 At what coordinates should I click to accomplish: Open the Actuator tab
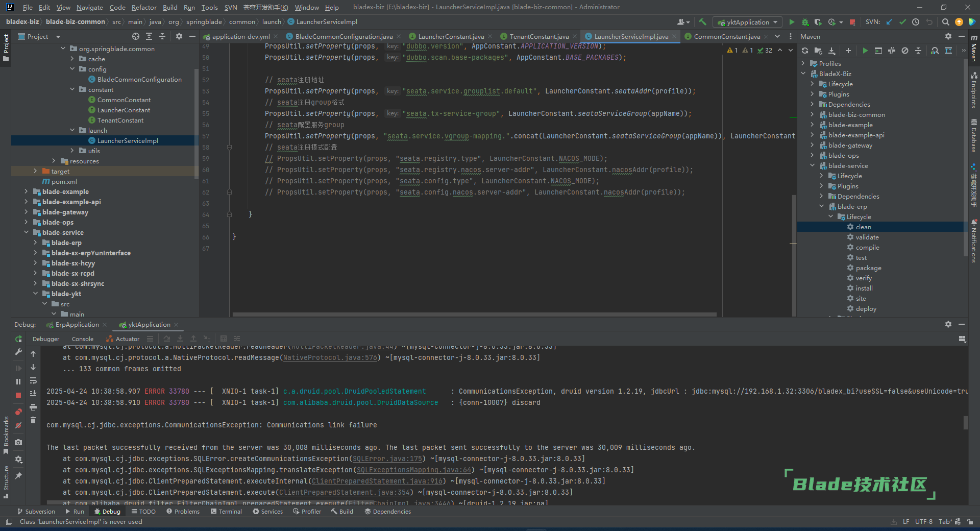123,339
